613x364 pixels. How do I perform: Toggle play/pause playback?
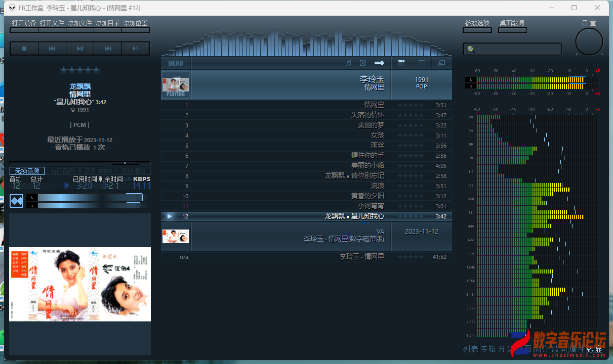coord(80,49)
